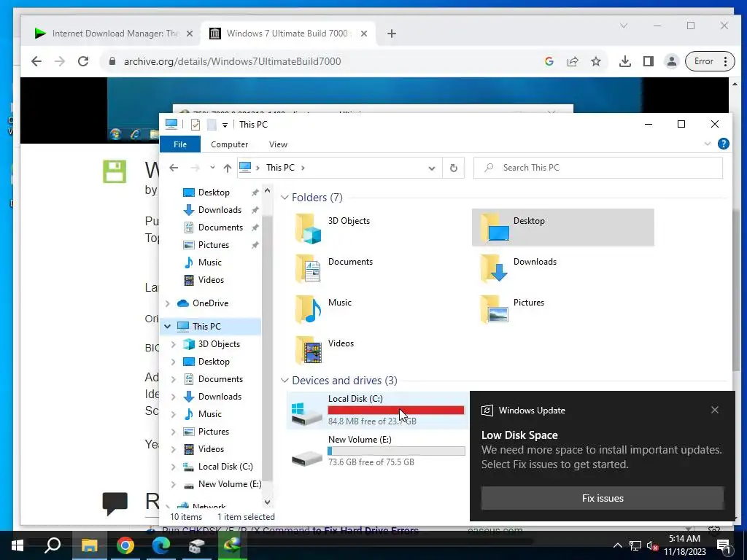Click New Volume (E:) usage bar
The width and height of the screenshot is (747, 560).
(x=396, y=451)
